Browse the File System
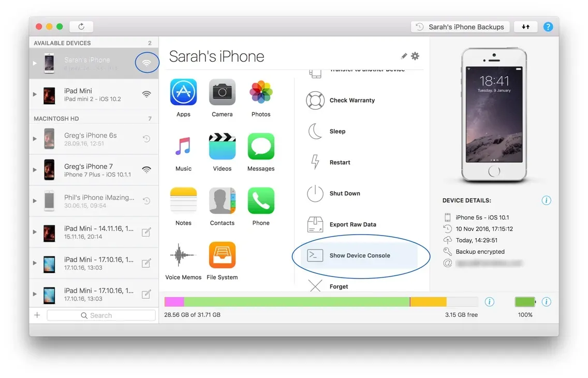The width and height of the screenshot is (588, 378). click(222, 255)
